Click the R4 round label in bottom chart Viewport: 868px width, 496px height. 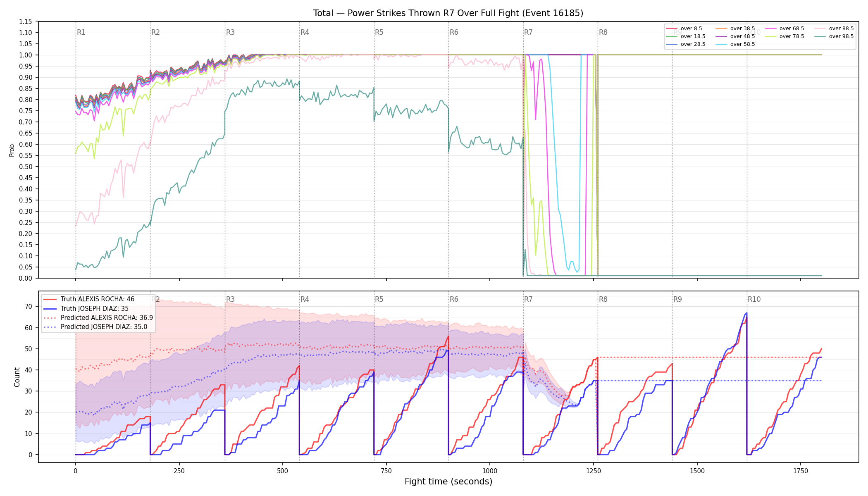(x=305, y=299)
